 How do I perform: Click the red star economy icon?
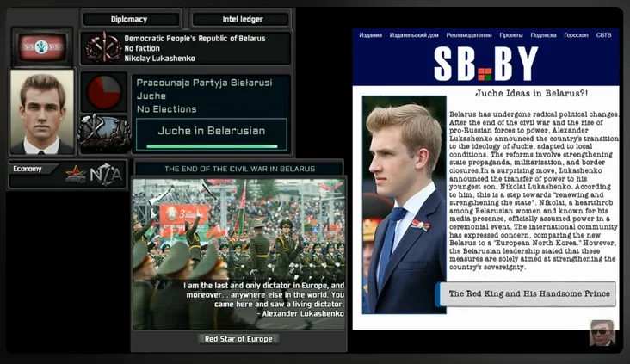(76, 175)
